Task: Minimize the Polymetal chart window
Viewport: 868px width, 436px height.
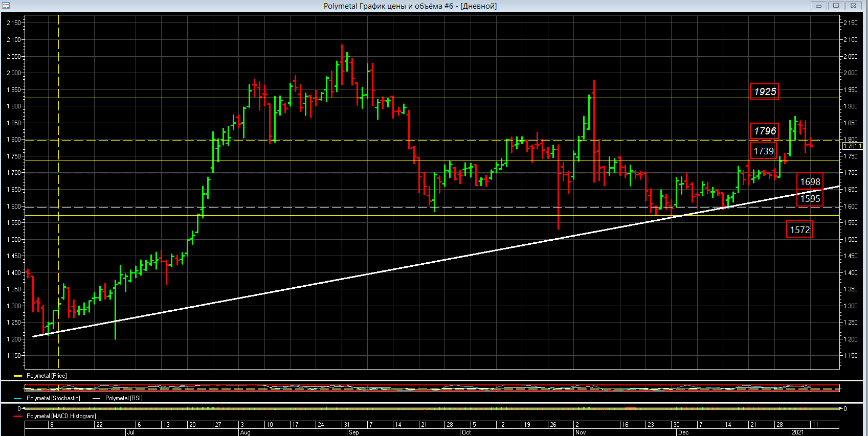Action: pos(818,6)
